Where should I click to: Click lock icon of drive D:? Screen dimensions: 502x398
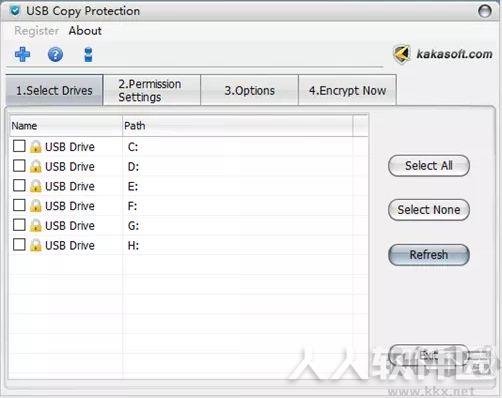(36, 166)
